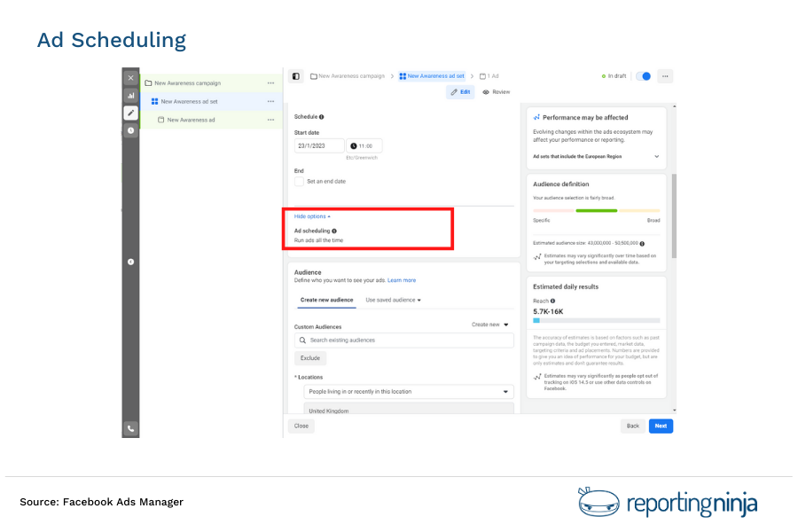Open options for New Awareness campaign row
Image resolution: width=798 pixels, height=532 pixels.
(x=270, y=83)
